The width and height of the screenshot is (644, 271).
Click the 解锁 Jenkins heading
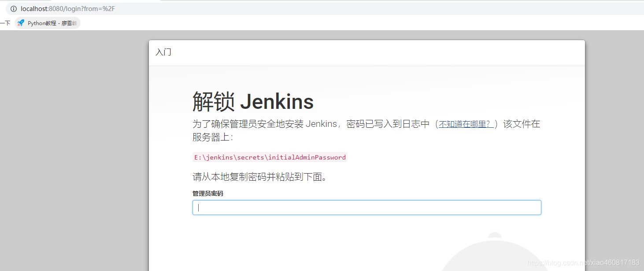pyautogui.click(x=253, y=102)
